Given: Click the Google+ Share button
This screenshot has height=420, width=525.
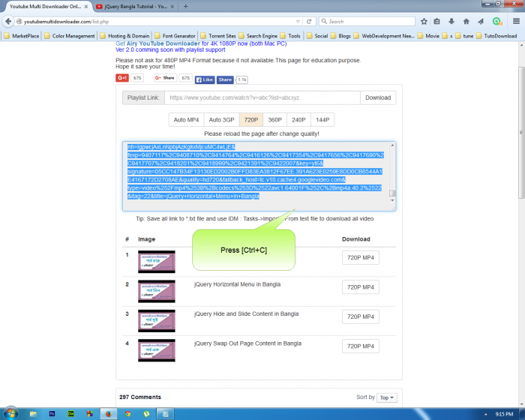Looking at the screenshot, I should coord(165,78).
